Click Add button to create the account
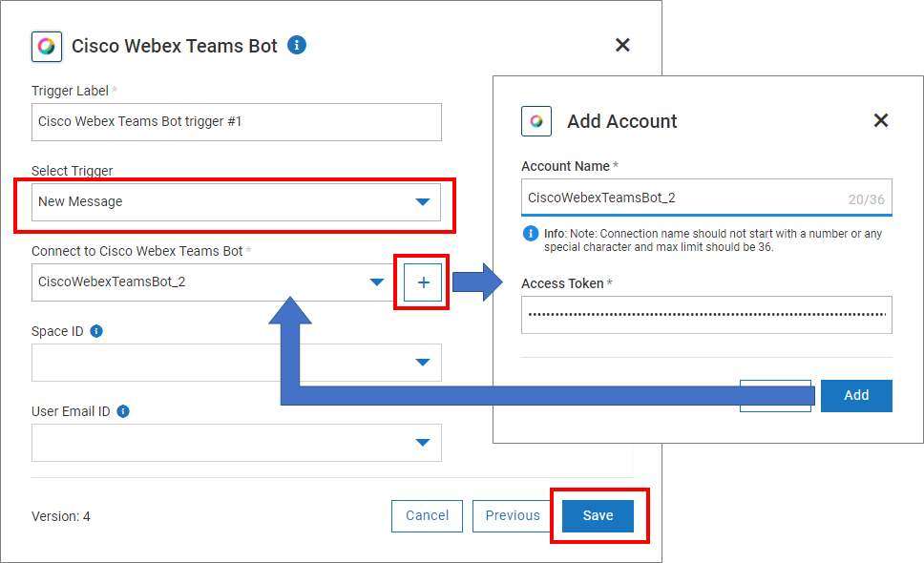The width and height of the screenshot is (924, 563). pos(856,395)
